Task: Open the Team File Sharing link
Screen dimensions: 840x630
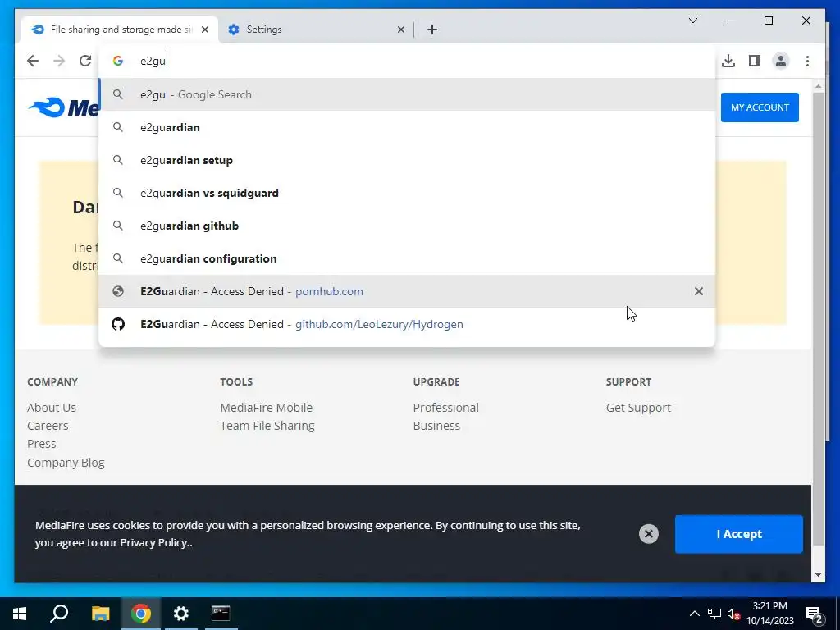Action: pyautogui.click(x=267, y=426)
